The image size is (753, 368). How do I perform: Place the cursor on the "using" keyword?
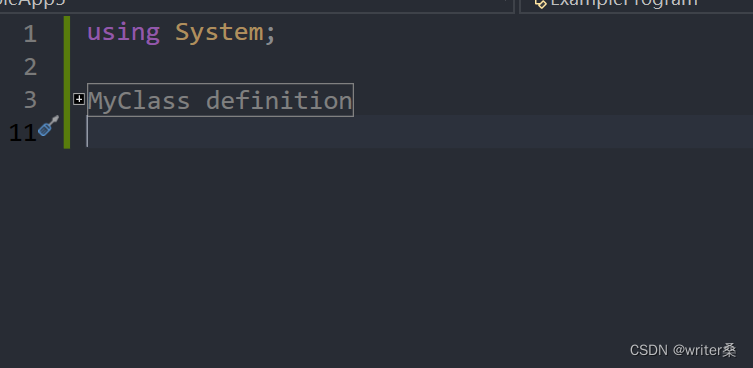123,33
